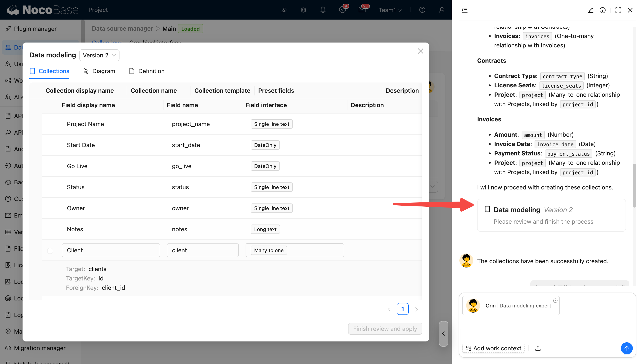Edit the Client field display name input
The height and width of the screenshot is (364, 643).
111,250
